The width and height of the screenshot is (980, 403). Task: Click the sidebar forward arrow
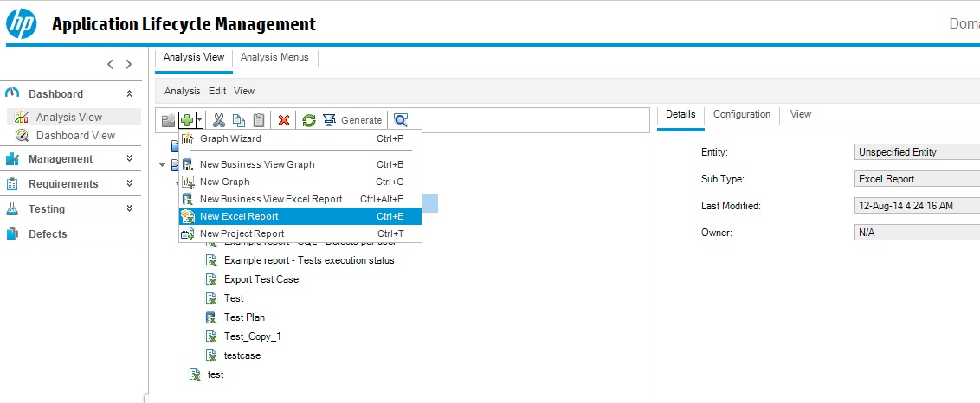[x=129, y=64]
